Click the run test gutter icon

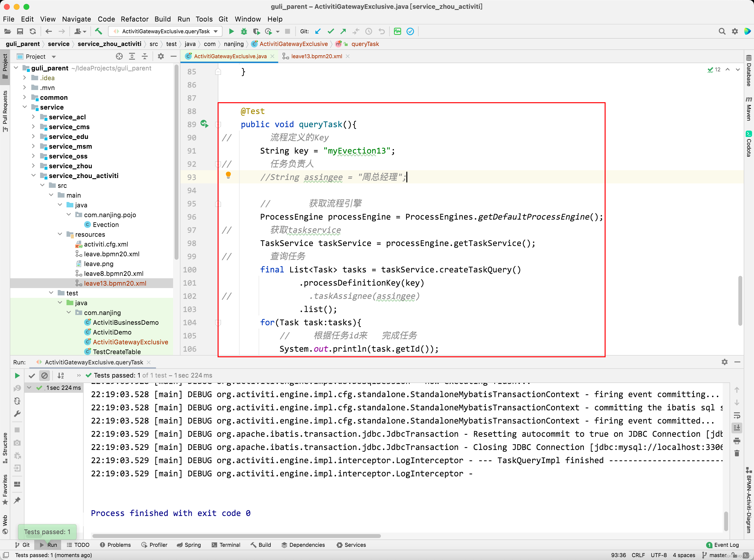(x=204, y=124)
